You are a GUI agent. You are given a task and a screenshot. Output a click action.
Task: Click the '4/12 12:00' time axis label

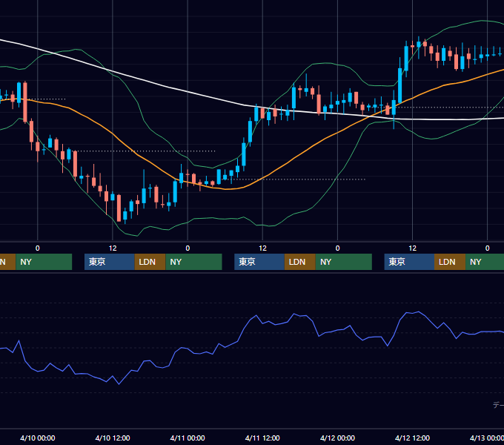412,438
